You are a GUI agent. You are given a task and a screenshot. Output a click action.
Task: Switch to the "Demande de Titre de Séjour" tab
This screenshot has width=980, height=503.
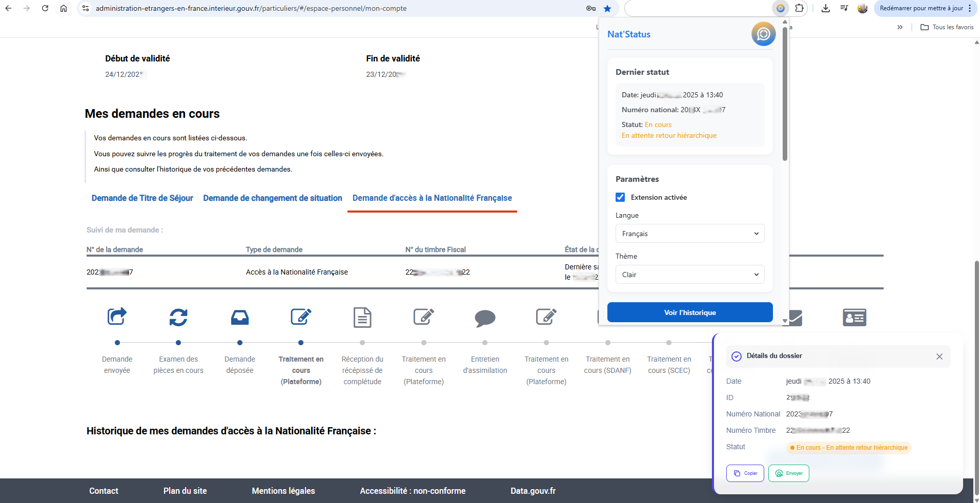pos(142,198)
